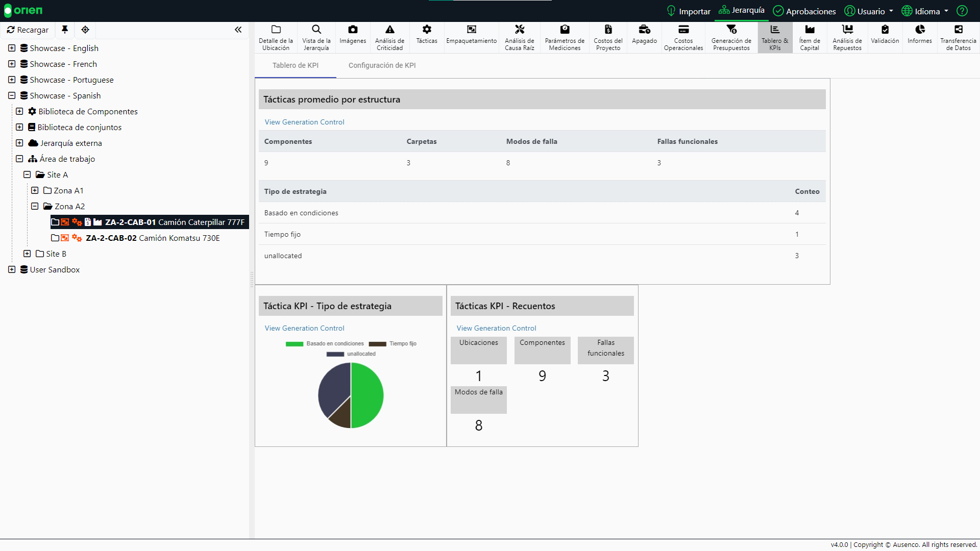Switch to Configuración de KPI tab

(x=382, y=65)
